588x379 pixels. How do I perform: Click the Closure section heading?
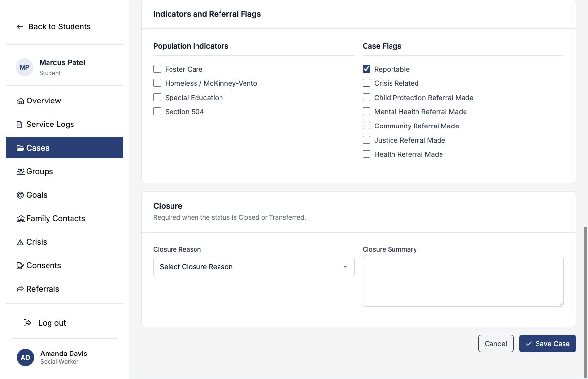[x=168, y=206]
